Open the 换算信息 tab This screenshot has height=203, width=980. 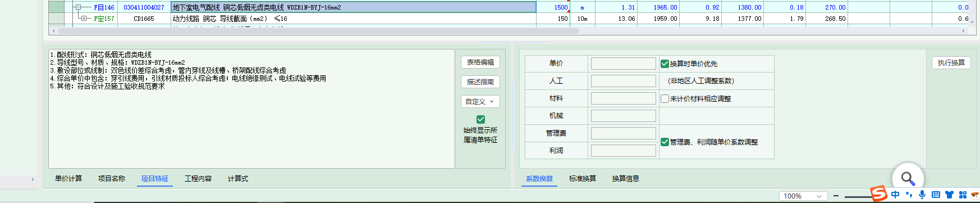pyautogui.click(x=626, y=178)
